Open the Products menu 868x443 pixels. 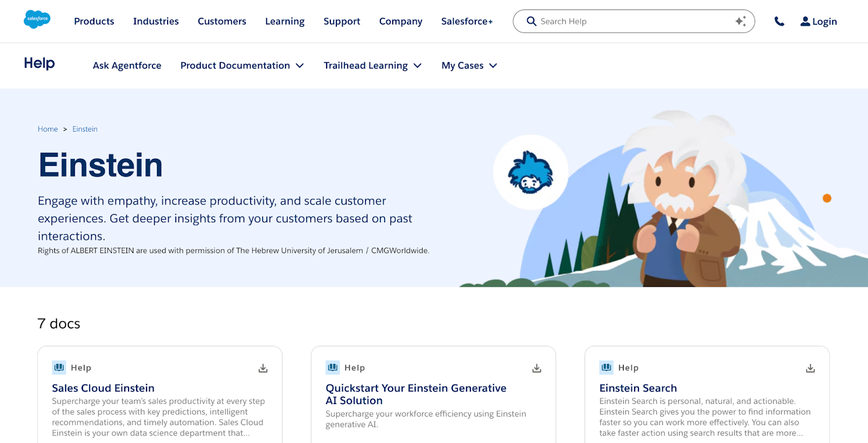[x=94, y=21]
